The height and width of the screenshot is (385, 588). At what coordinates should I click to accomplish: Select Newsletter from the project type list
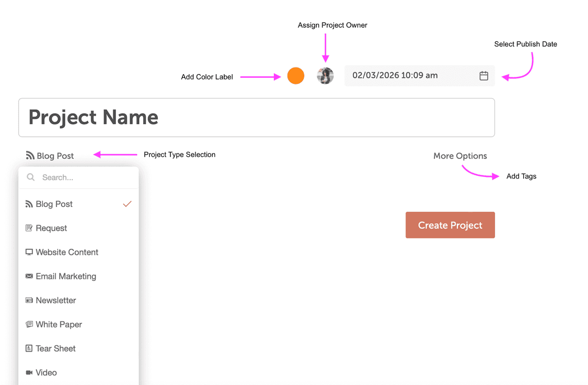coord(56,301)
